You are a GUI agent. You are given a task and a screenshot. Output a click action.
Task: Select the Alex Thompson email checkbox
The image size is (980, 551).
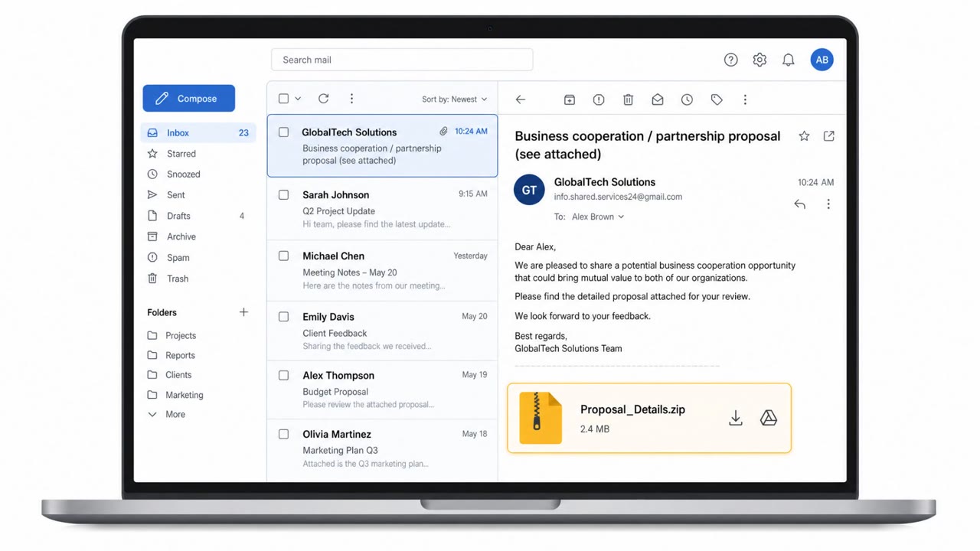(283, 376)
